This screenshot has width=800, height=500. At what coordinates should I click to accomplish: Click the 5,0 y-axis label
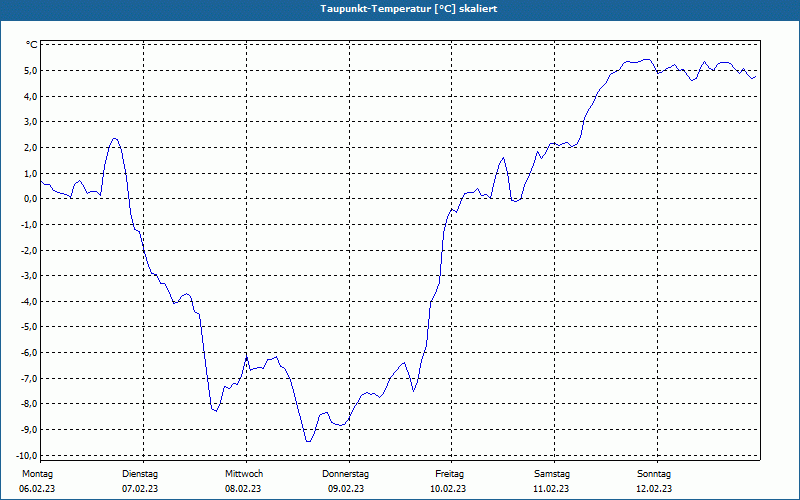pos(30,70)
